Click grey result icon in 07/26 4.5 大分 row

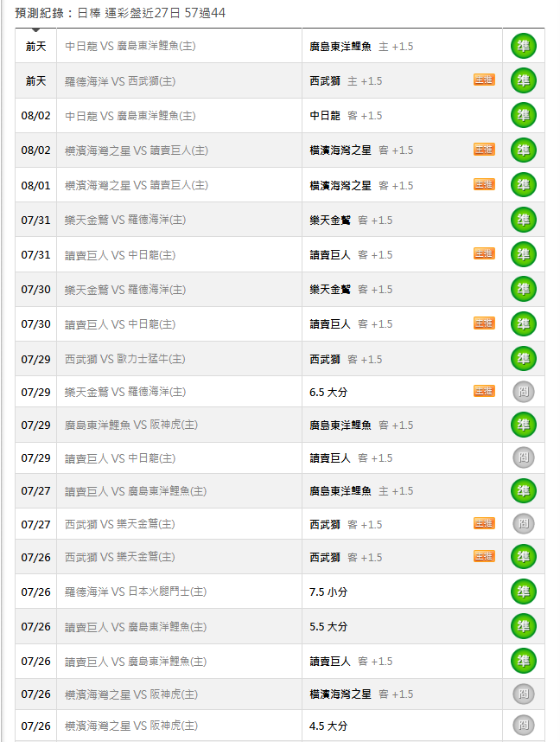(x=523, y=726)
